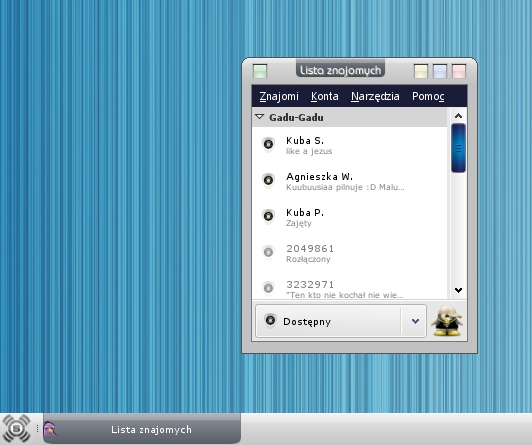532x445 pixels.
Task: Click status message 'like a jezus'
Action: (309, 151)
